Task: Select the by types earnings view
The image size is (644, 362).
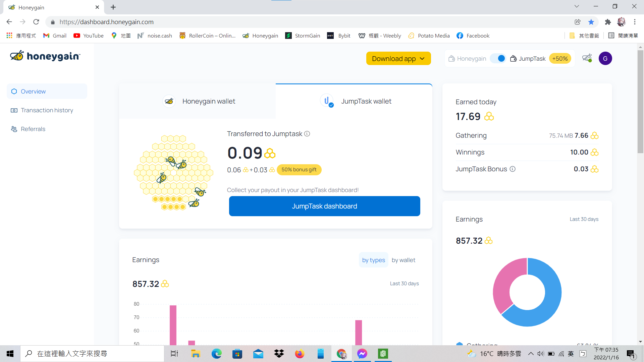Action: [x=374, y=260]
